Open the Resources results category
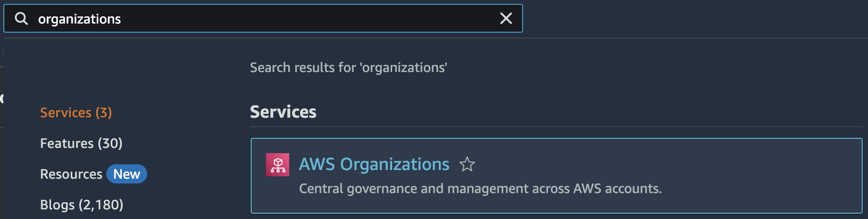 (x=71, y=174)
